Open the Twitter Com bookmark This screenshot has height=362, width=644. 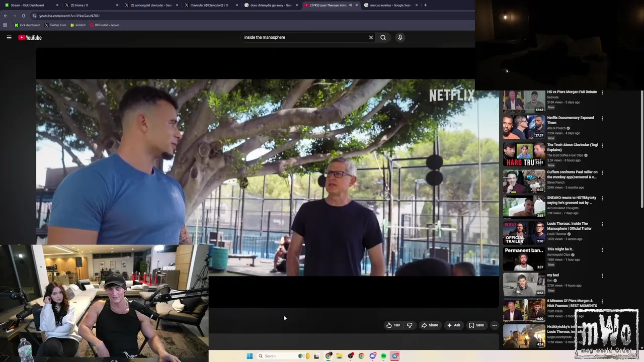pyautogui.click(x=55, y=25)
